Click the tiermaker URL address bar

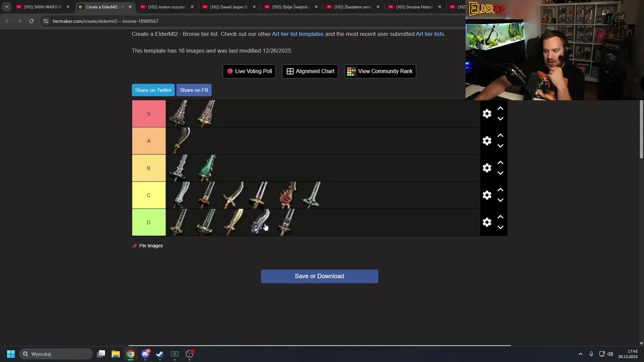tap(252, 21)
